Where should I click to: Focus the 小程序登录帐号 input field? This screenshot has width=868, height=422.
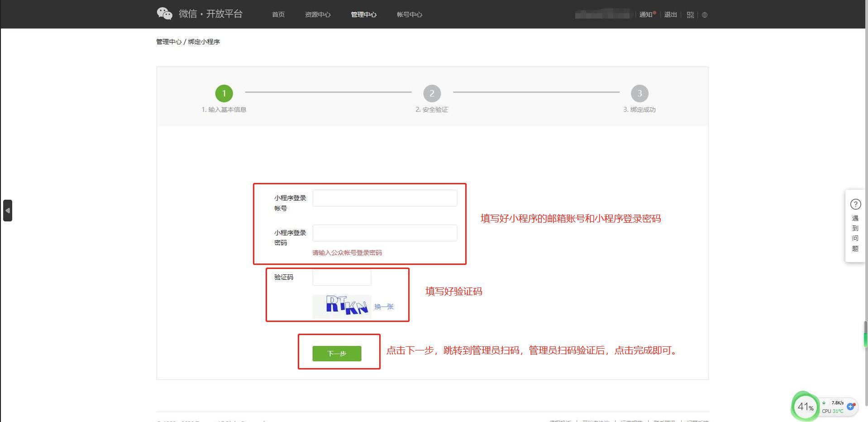[x=385, y=198]
